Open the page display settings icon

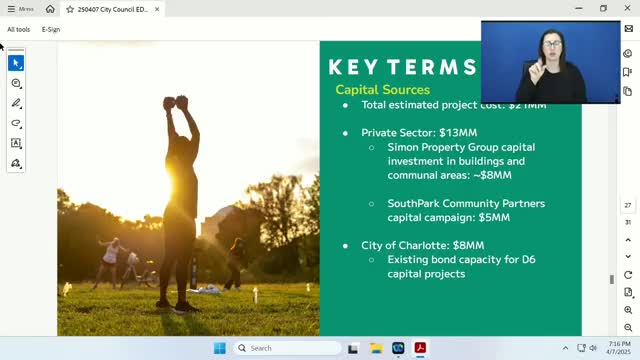point(628,292)
